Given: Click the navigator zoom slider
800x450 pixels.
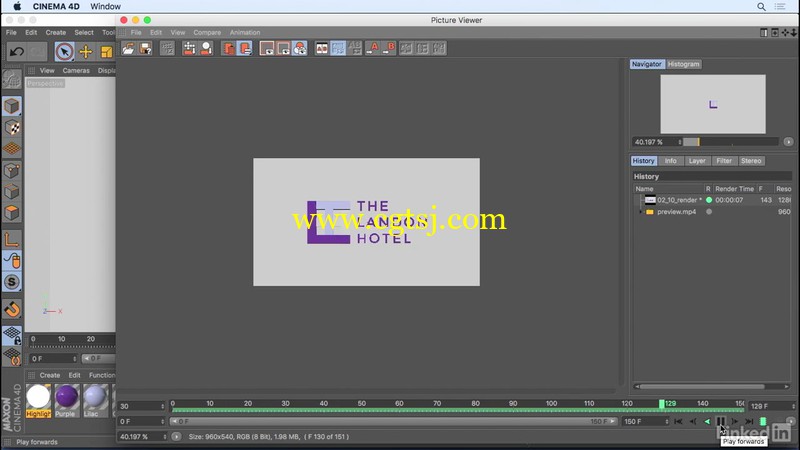Looking at the screenshot, I should pos(731,142).
